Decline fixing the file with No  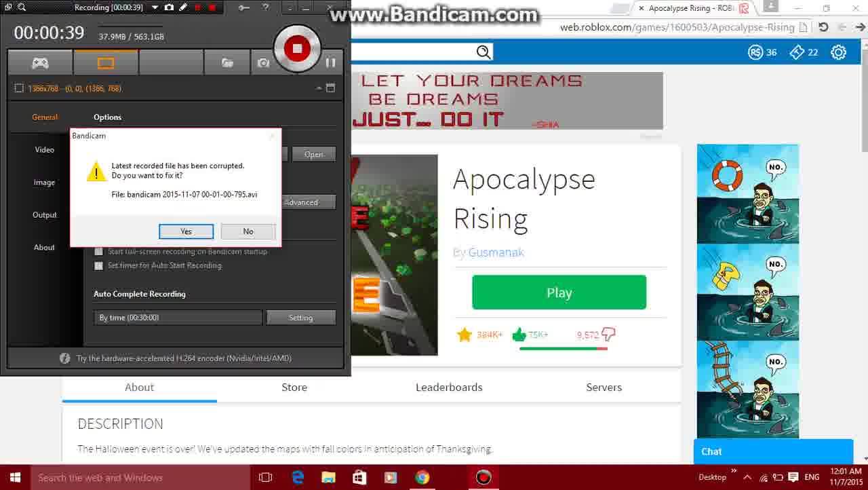(248, 231)
